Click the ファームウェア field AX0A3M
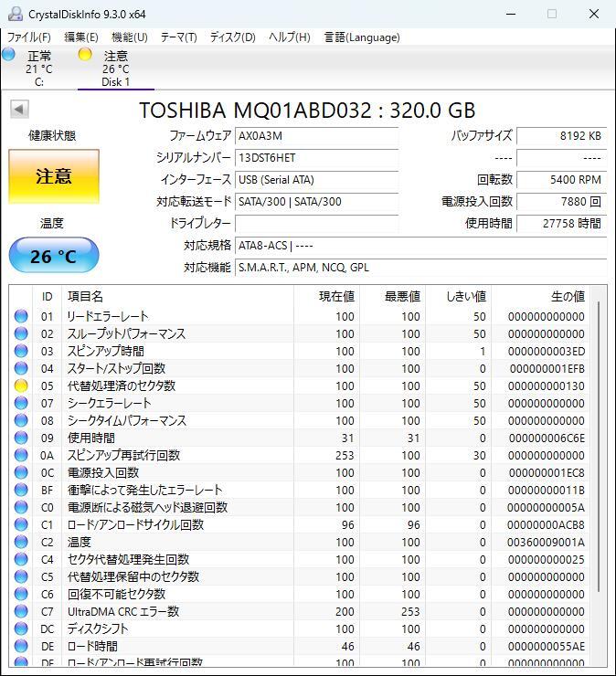 [316, 136]
